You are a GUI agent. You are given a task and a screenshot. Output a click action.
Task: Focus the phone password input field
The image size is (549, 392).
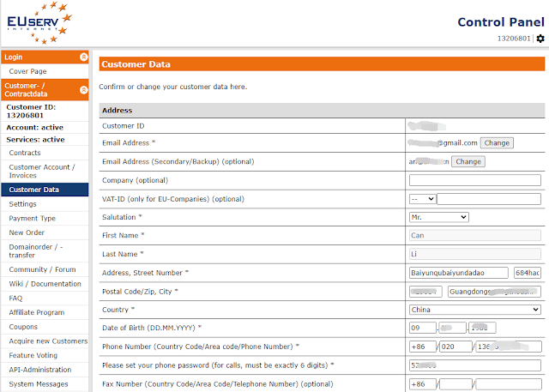click(475, 365)
